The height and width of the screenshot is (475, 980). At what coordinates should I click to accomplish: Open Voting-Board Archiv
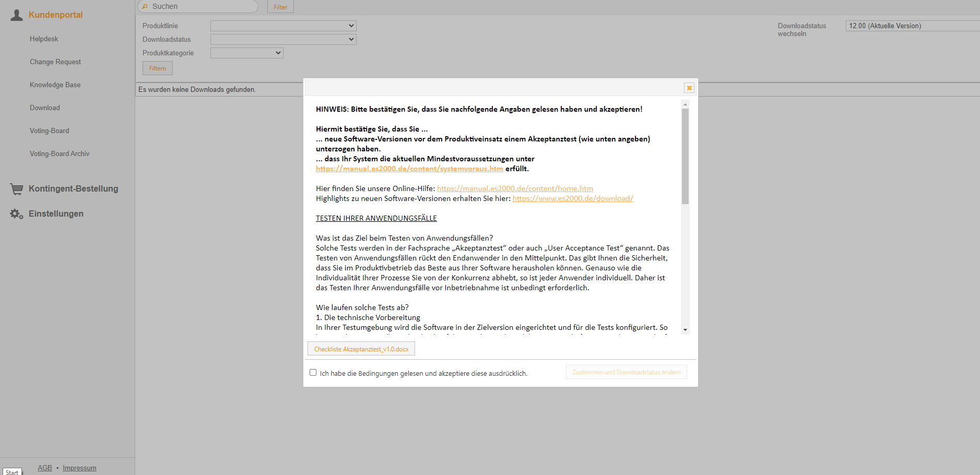click(60, 154)
